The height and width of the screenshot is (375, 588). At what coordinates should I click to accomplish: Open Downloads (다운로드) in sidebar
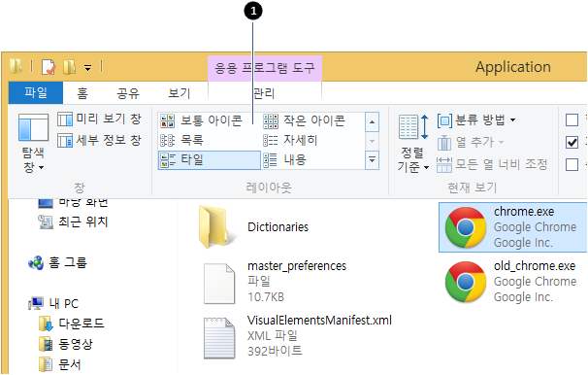(x=82, y=324)
